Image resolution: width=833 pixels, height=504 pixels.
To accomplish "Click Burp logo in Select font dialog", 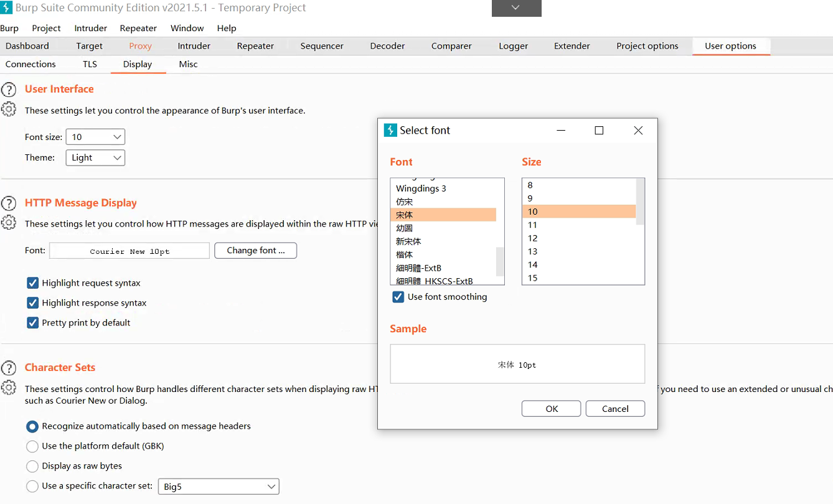I will [390, 130].
